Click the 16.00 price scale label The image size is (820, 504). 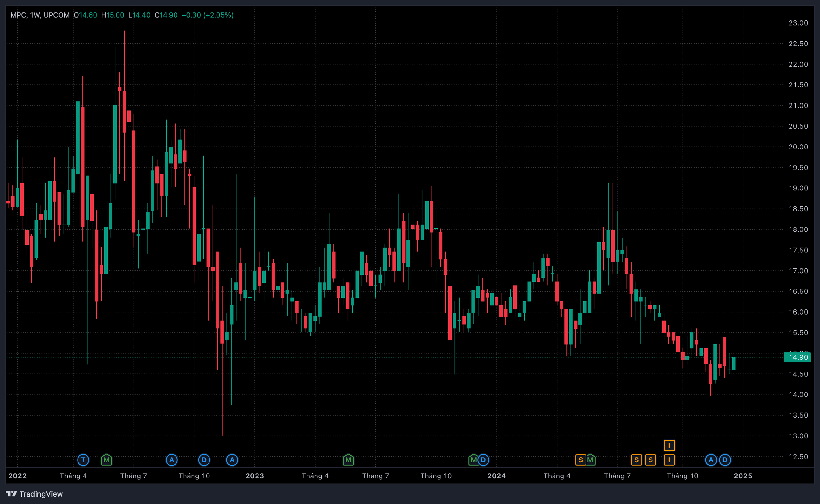pyautogui.click(x=798, y=312)
